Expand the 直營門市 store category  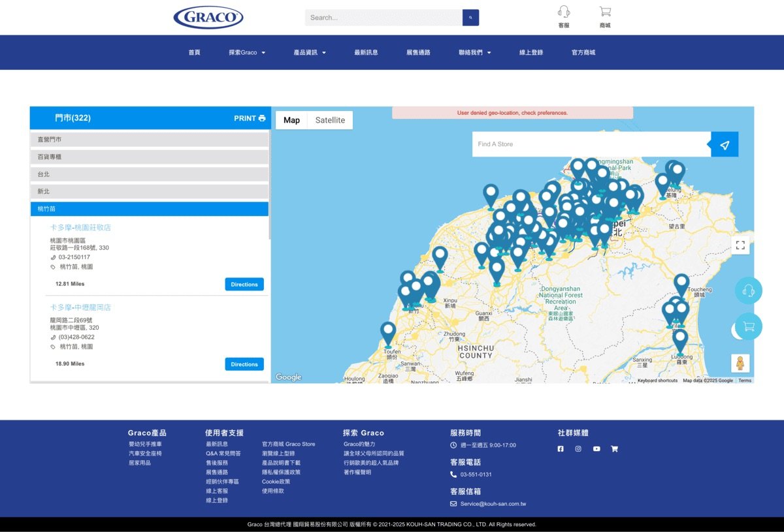(x=149, y=140)
